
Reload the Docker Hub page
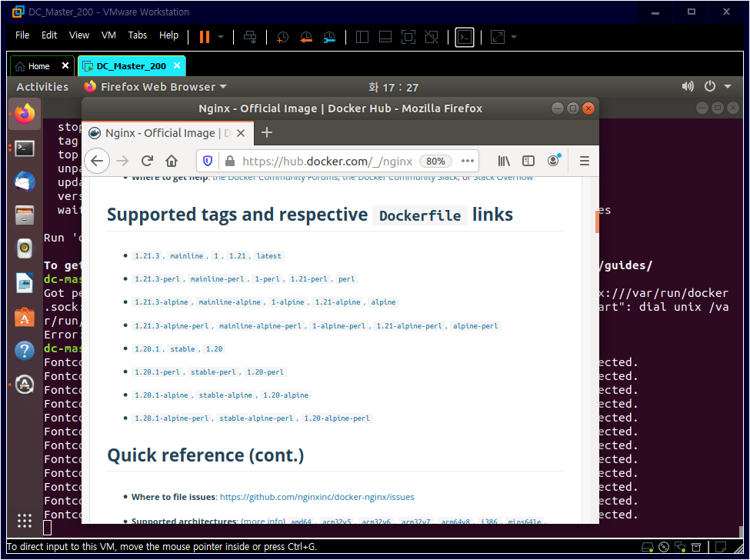[x=147, y=162]
